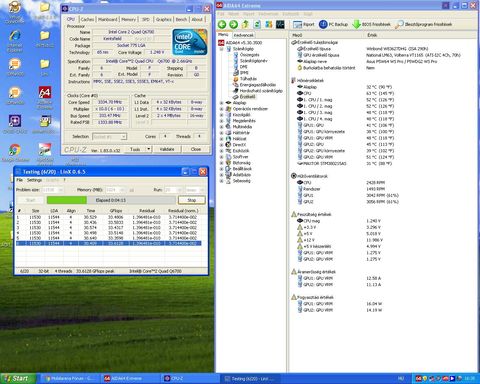This screenshot has height=384, width=480.
Task: Click the green forward arrow in AIDA64 toolbar
Action: 234,24
